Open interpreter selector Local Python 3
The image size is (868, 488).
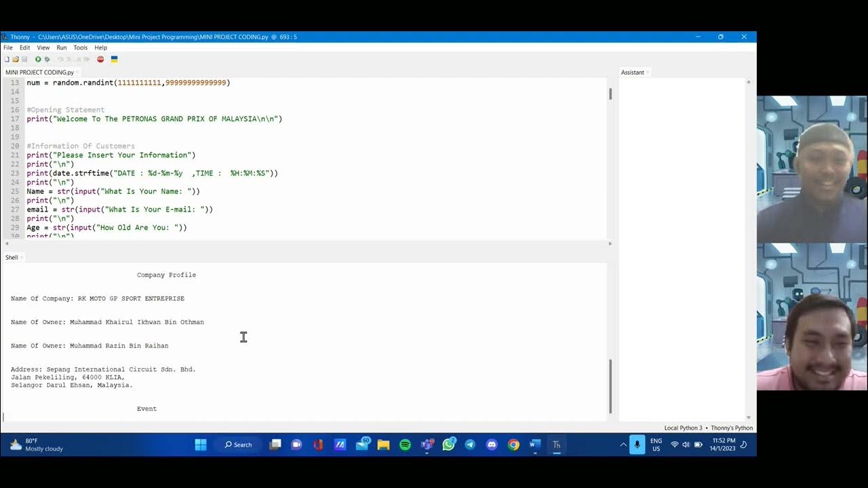pos(709,428)
